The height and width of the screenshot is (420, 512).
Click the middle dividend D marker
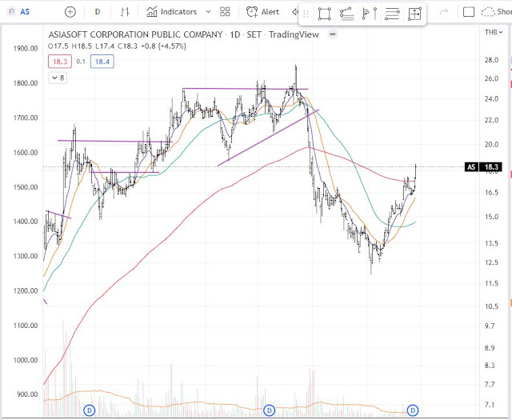269,410
